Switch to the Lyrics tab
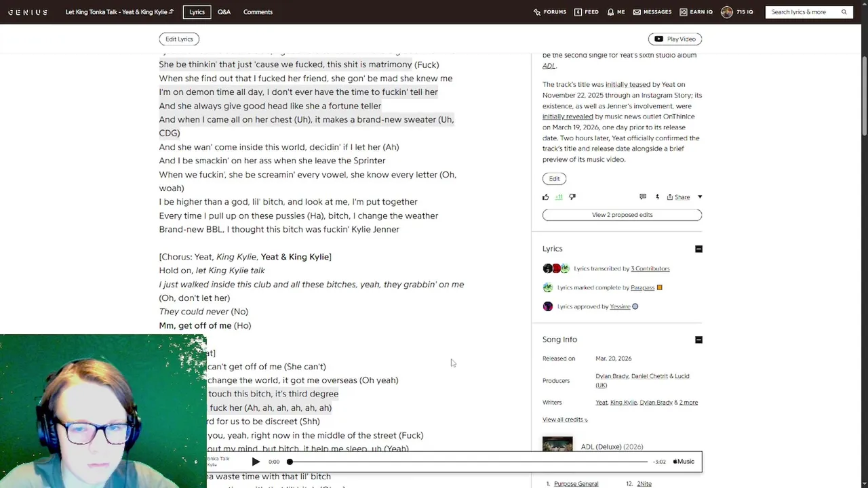The image size is (868, 488). [197, 12]
